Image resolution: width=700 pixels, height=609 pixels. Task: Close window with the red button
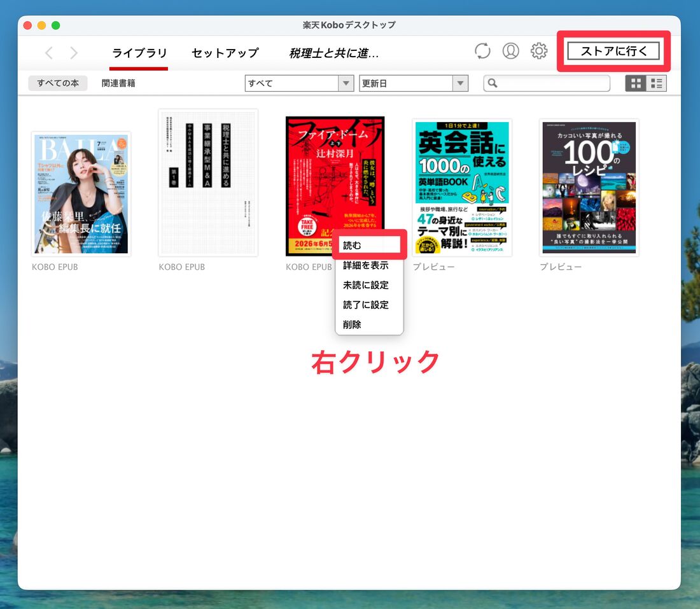pos(27,25)
